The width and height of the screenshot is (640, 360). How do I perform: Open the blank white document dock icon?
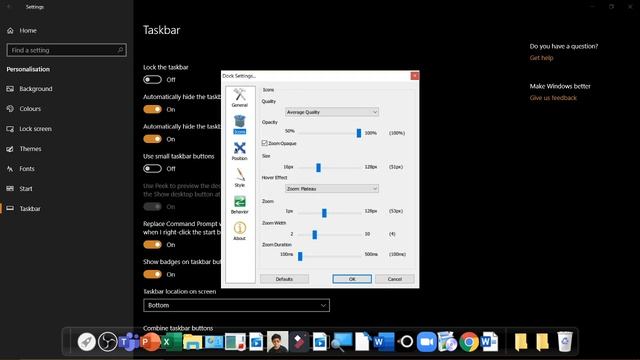[362, 342]
